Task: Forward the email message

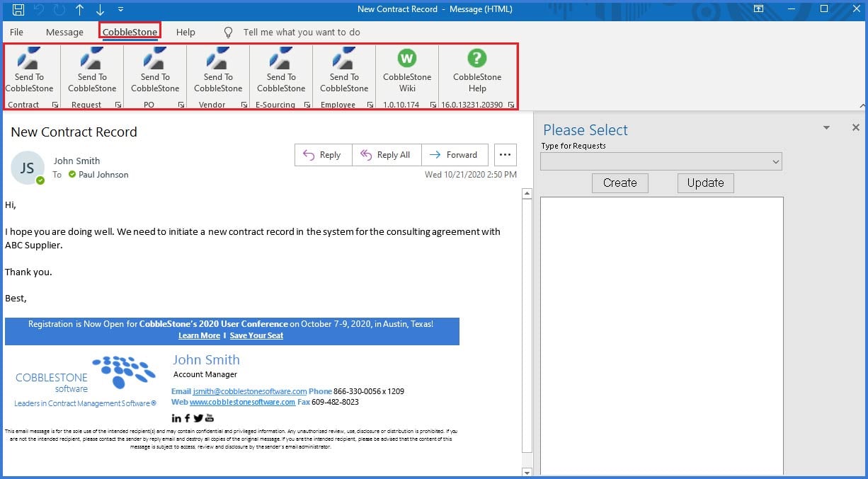Action: click(455, 155)
